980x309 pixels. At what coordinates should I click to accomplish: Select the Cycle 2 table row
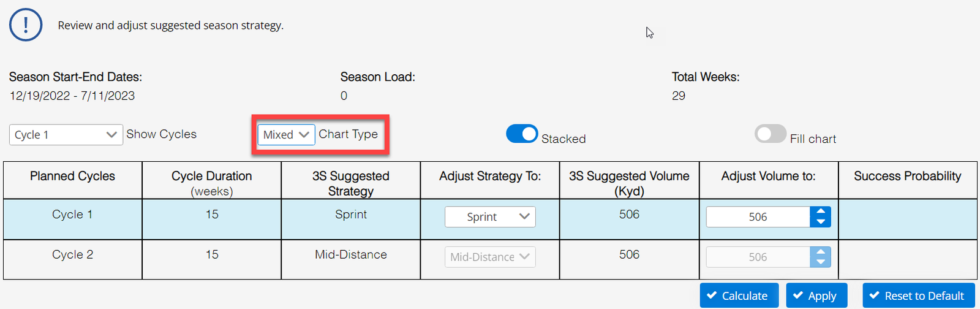tap(490, 259)
